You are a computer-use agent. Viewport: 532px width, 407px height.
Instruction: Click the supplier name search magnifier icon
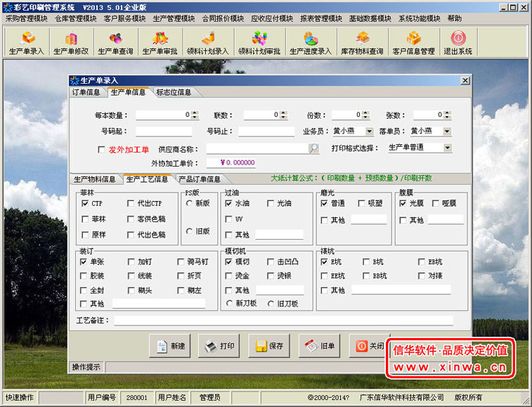[x=314, y=148]
